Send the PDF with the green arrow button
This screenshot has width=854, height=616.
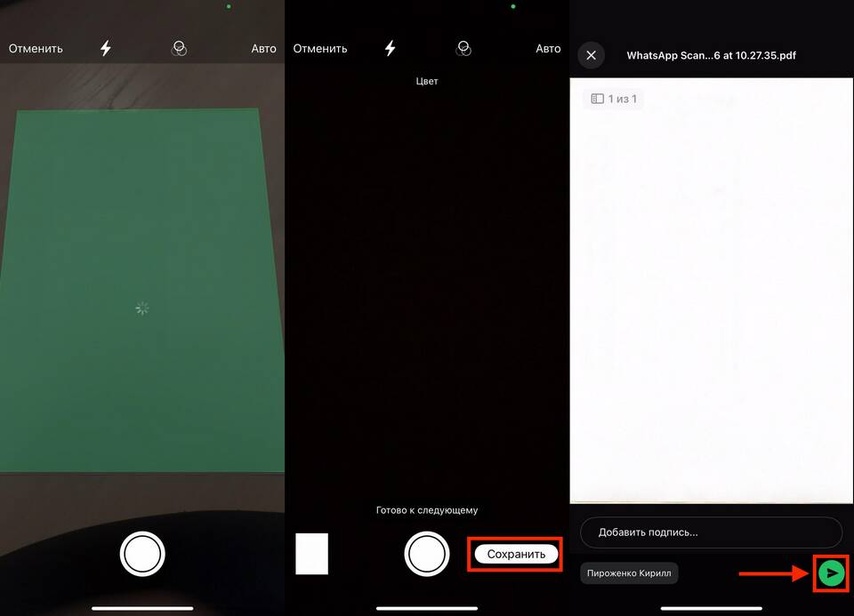[831, 573]
